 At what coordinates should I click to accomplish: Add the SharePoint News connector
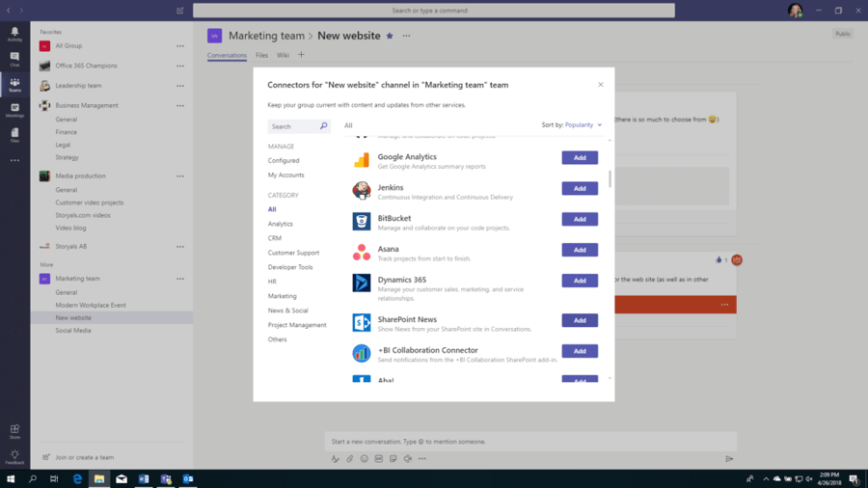580,320
